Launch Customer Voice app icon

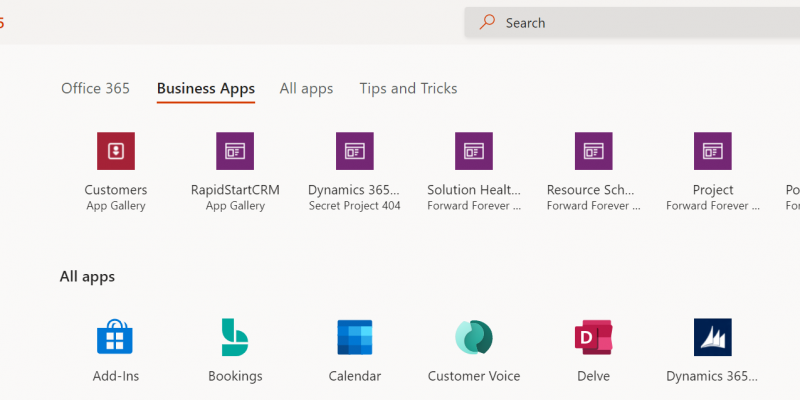pos(474,337)
